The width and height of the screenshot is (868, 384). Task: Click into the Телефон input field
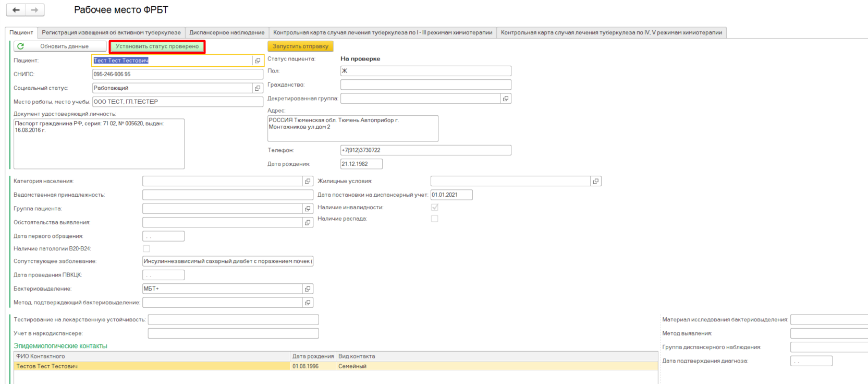(x=425, y=150)
